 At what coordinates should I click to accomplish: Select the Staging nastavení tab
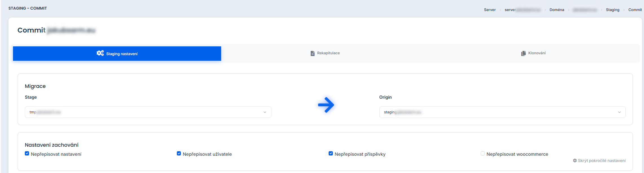[x=122, y=54]
